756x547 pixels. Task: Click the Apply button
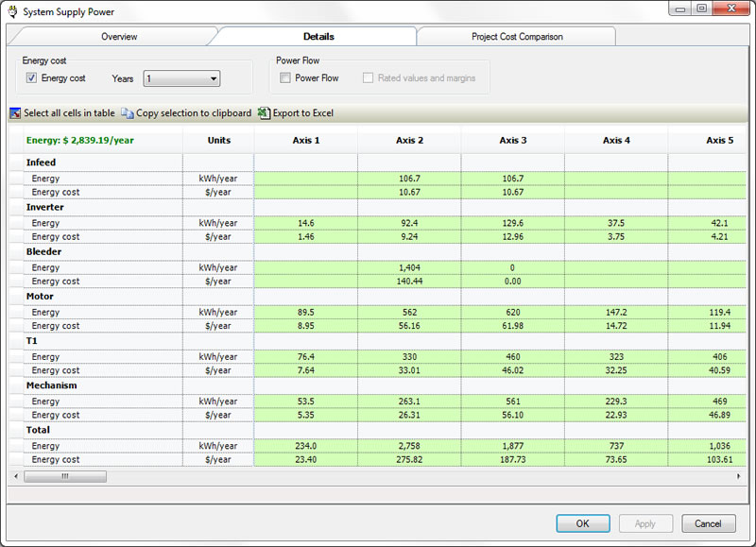coord(645,523)
